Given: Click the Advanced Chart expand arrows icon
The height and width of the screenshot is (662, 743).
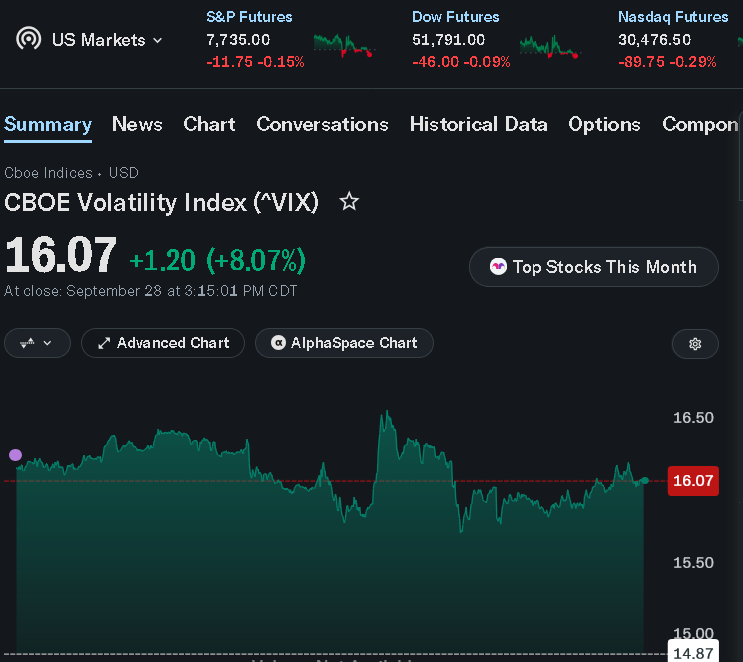Looking at the screenshot, I should point(104,343).
